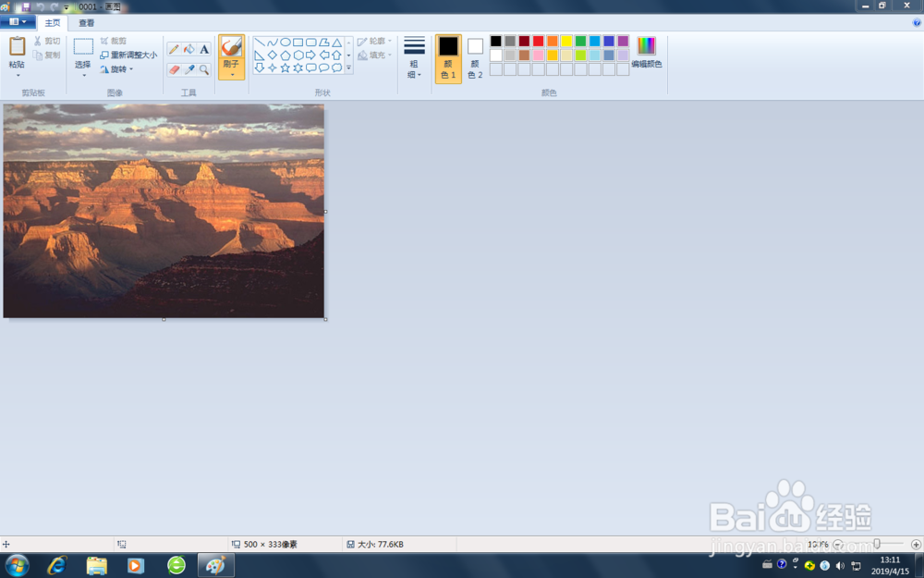Click the Cut (剪切) button
The width and height of the screenshot is (924, 578).
(x=47, y=41)
